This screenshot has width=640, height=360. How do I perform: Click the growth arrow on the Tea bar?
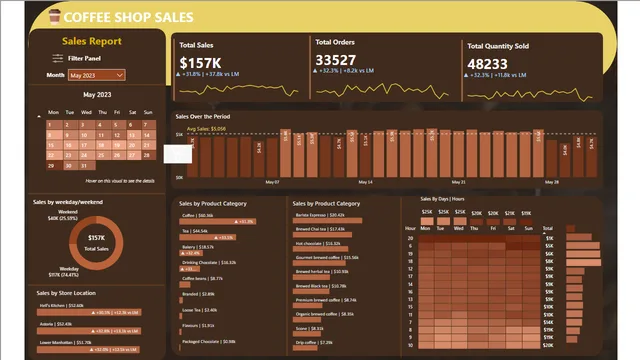(x=216, y=238)
